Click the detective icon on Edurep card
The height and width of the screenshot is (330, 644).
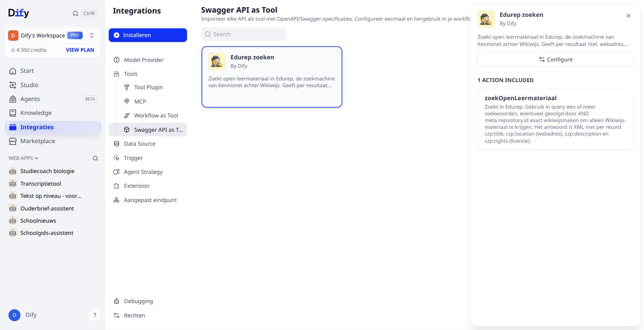[x=217, y=61]
